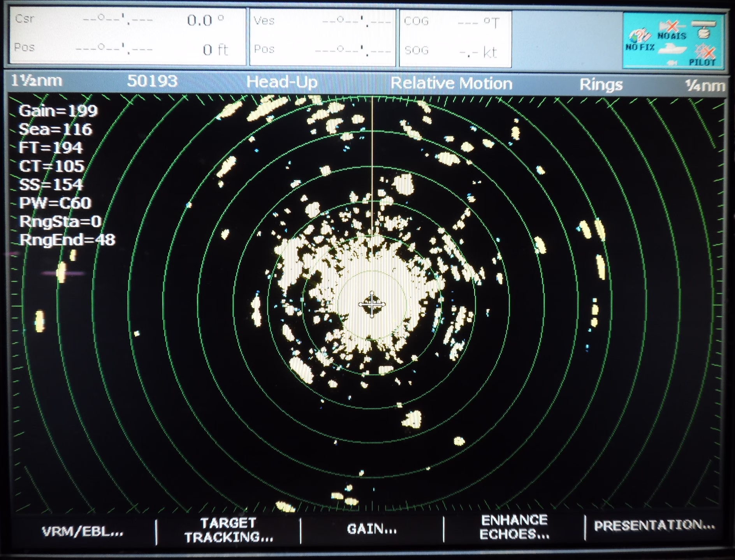Select the SS=154 readout
This screenshot has height=560, width=735.
click(51, 184)
